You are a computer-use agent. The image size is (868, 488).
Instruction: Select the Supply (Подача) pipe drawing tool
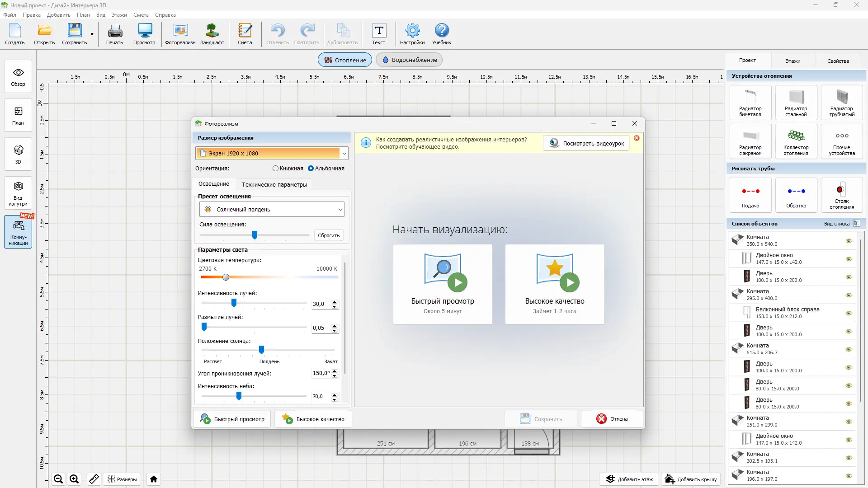(750, 195)
